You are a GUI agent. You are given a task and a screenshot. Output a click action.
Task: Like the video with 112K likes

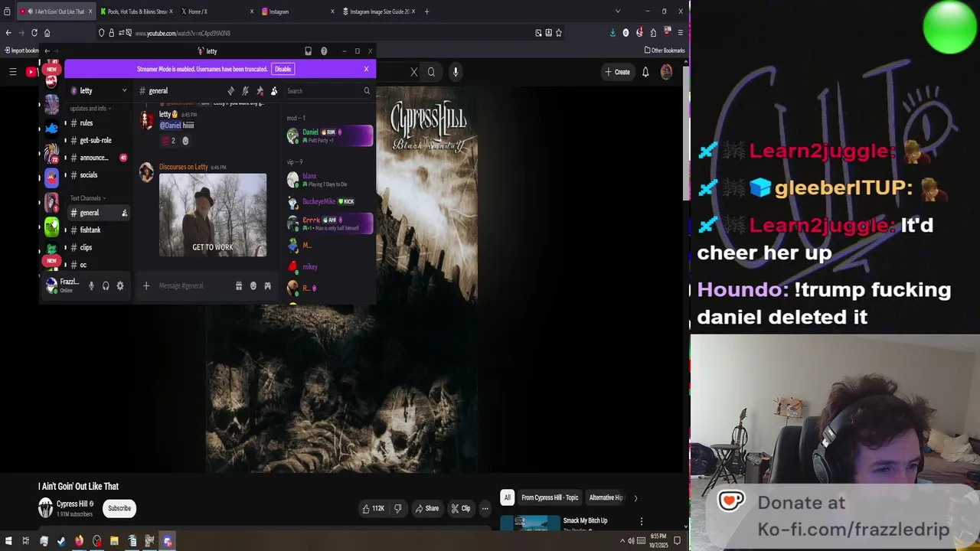[x=374, y=508]
